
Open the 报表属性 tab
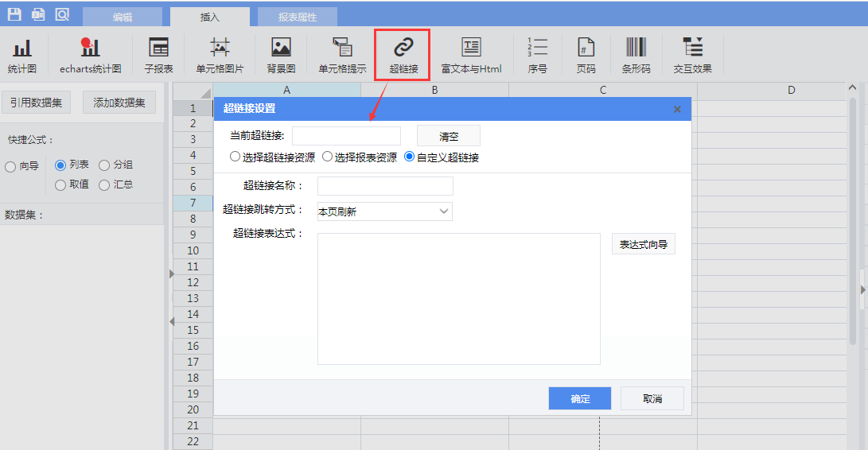click(298, 17)
